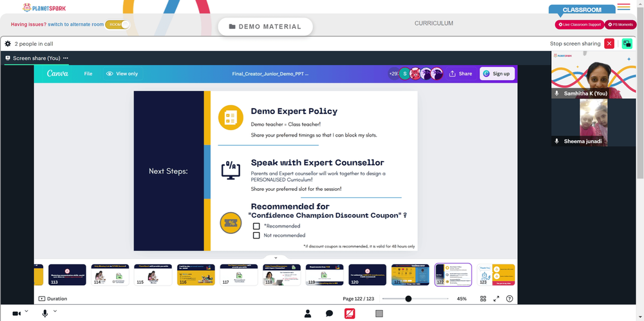Select slide thumbnail 114
This screenshot has height=321, width=644.
[110, 275]
